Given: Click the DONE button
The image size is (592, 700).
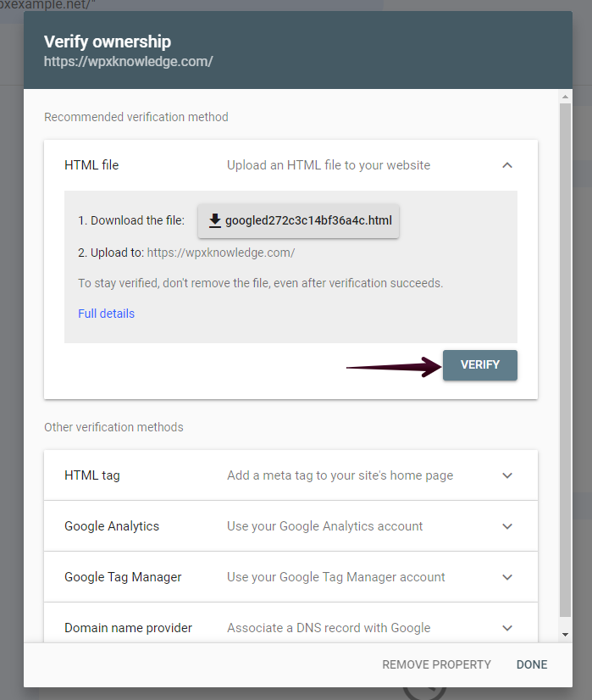Looking at the screenshot, I should pyautogui.click(x=532, y=664).
